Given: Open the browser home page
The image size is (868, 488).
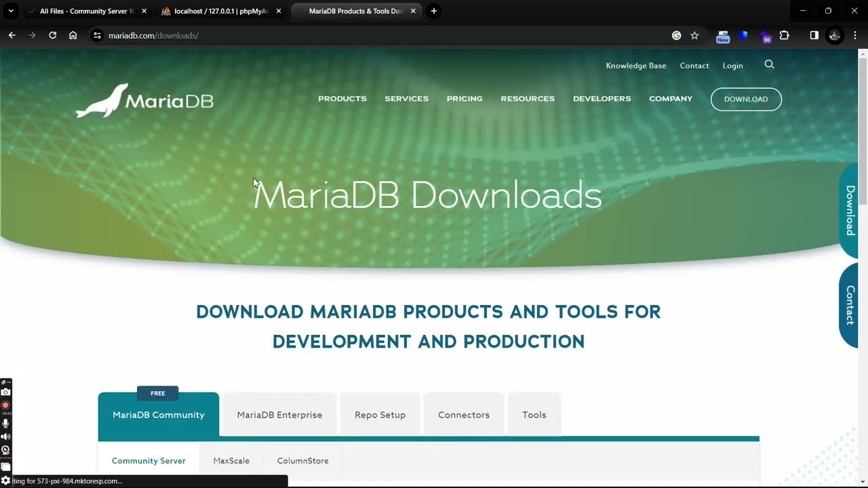Looking at the screenshot, I should 73,35.
